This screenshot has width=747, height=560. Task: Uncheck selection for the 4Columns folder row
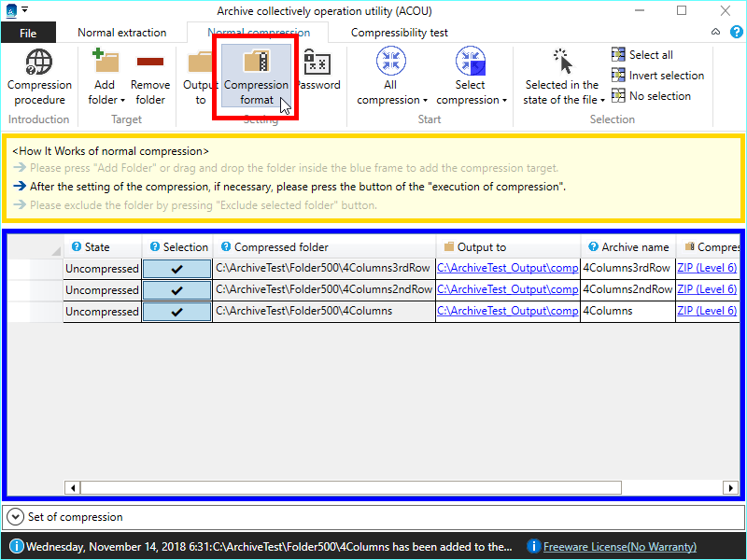[x=177, y=311]
